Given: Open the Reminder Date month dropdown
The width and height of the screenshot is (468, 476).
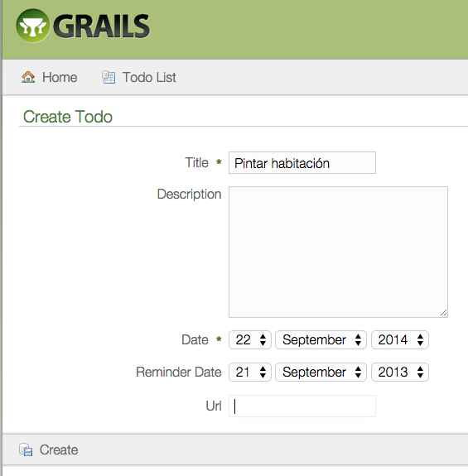Looking at the screenshot, I should click(321, 373).
